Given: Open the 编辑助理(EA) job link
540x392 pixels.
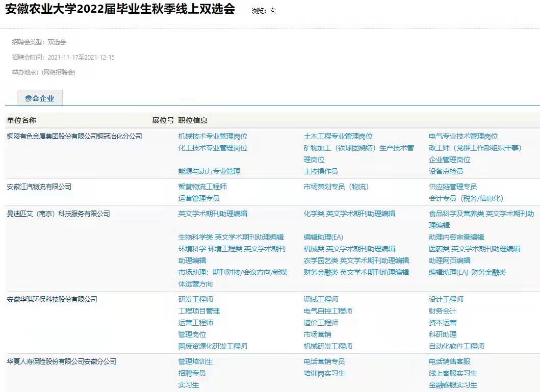Looking at the screenshot, I should point(323,237).
